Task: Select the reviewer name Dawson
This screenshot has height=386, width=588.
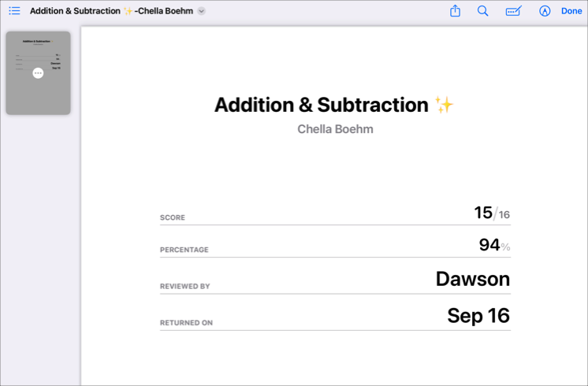Action: 472,279
